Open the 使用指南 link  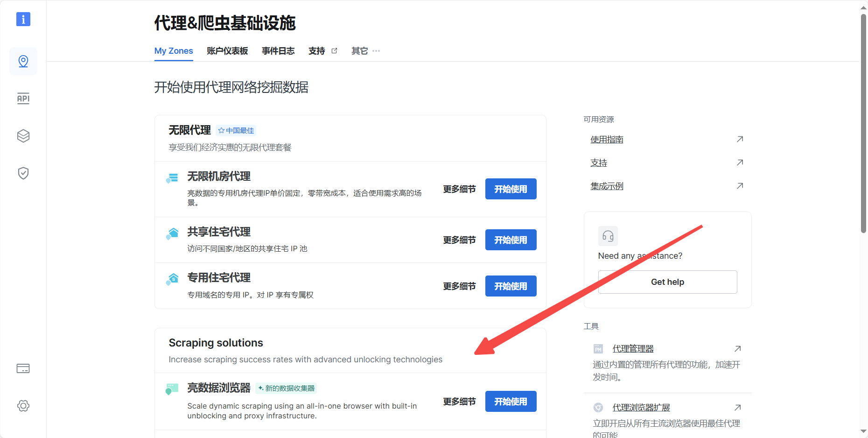tap(607, 140)
